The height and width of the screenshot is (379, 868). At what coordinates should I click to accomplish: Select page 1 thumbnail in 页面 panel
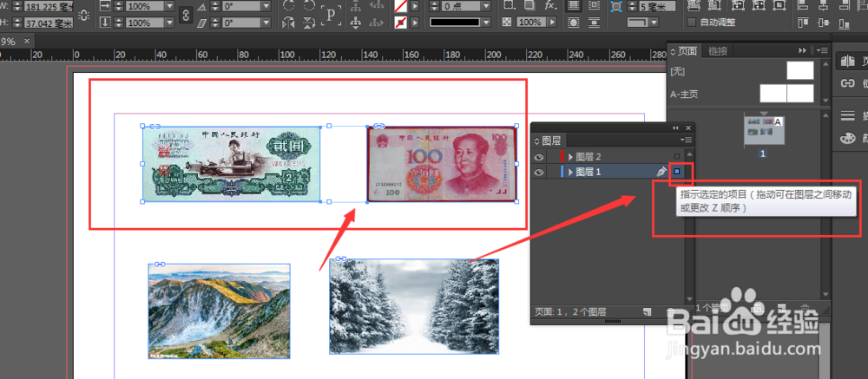click(763, 131)
